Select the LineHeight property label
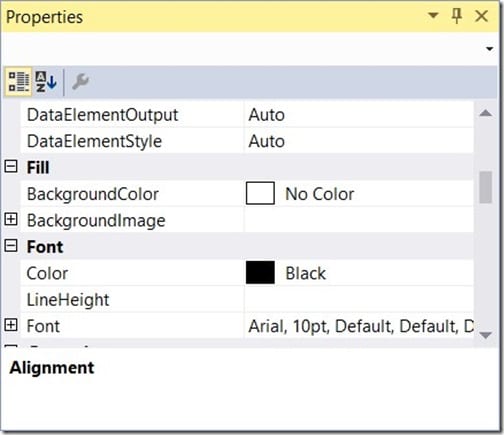 (68, 300)
